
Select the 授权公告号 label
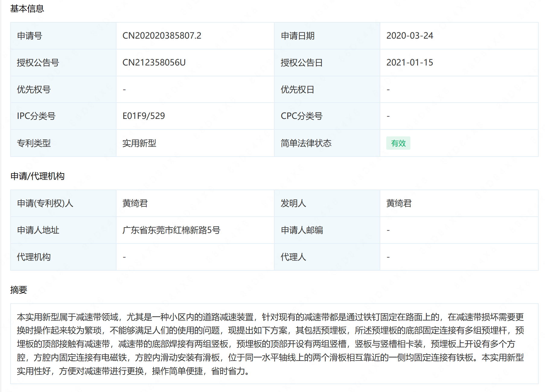point(38,62)
